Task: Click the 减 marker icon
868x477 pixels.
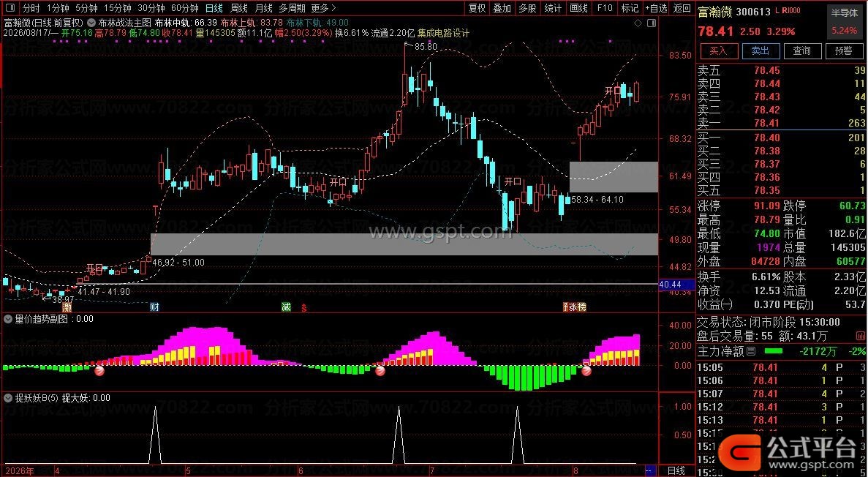Action: click(286, 307)
